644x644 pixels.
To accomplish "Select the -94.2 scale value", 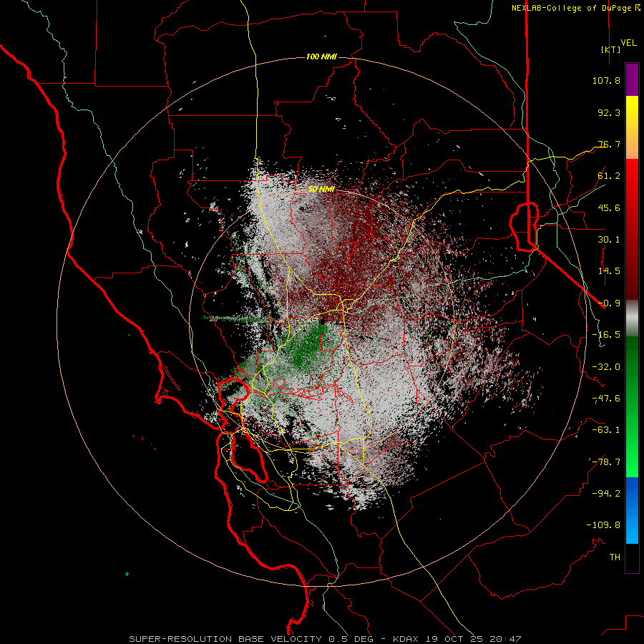I will [606, 493].
